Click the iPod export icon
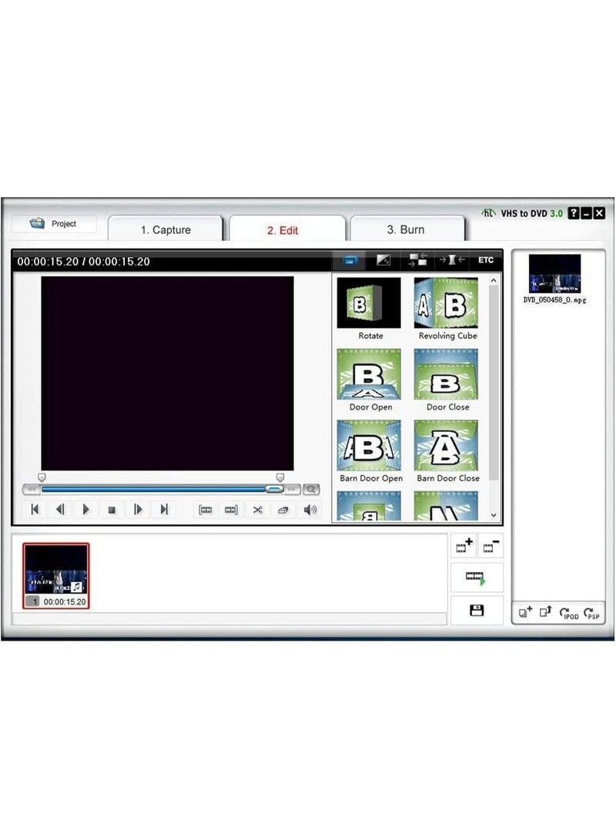The height and width of the screenshot is (840, 616). pyautogui.click(x=569, y=614)
